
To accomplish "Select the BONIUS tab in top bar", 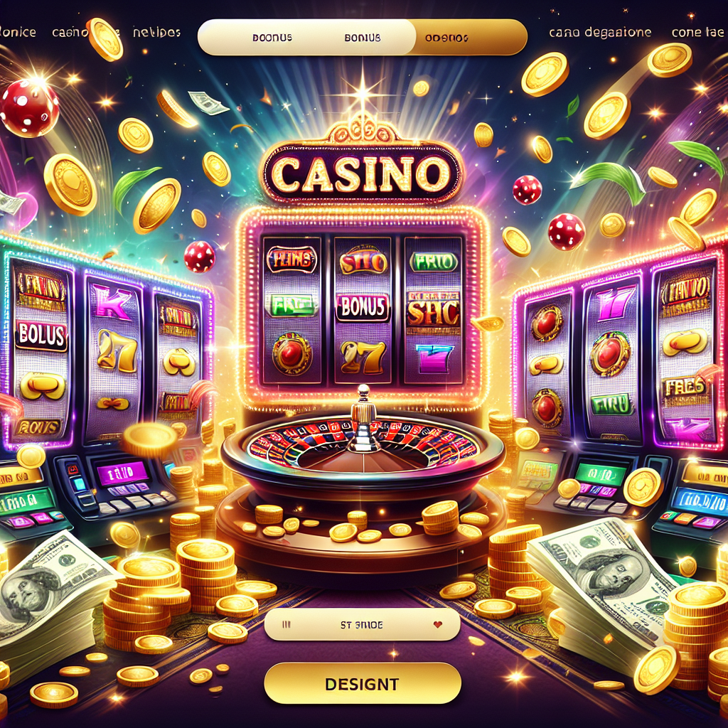I will click(x=362, y=38).
